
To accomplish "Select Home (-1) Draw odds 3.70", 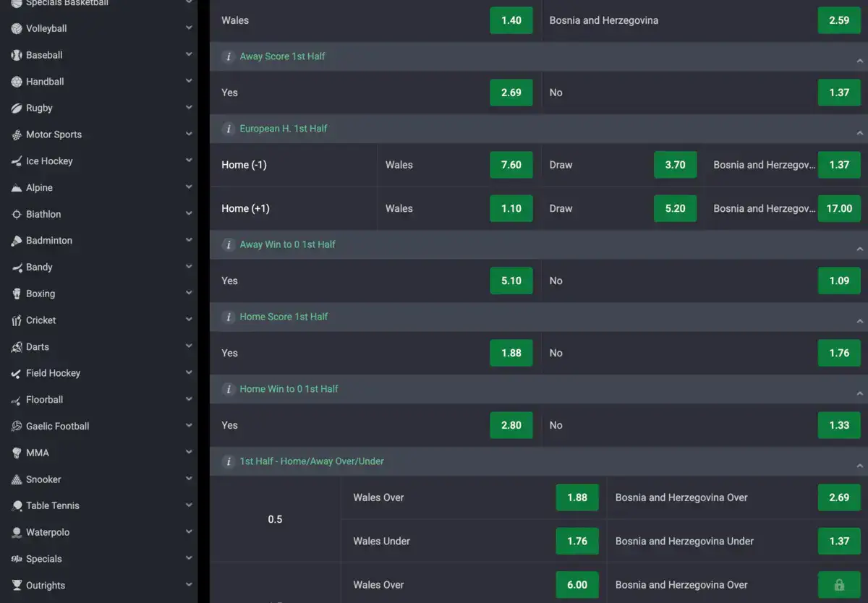I will (x=675, y=165).
